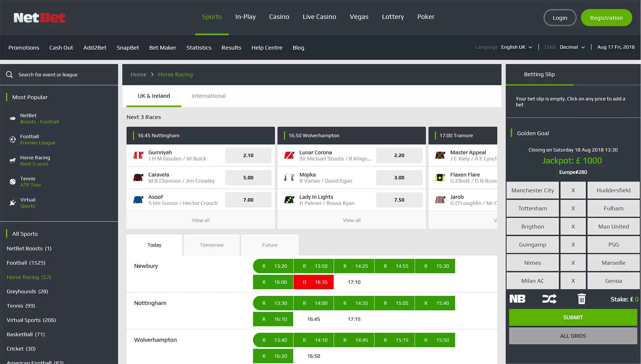Open Virtual Sports (206) in All Sports
This screenshot has width=641, height=364.
31,320
